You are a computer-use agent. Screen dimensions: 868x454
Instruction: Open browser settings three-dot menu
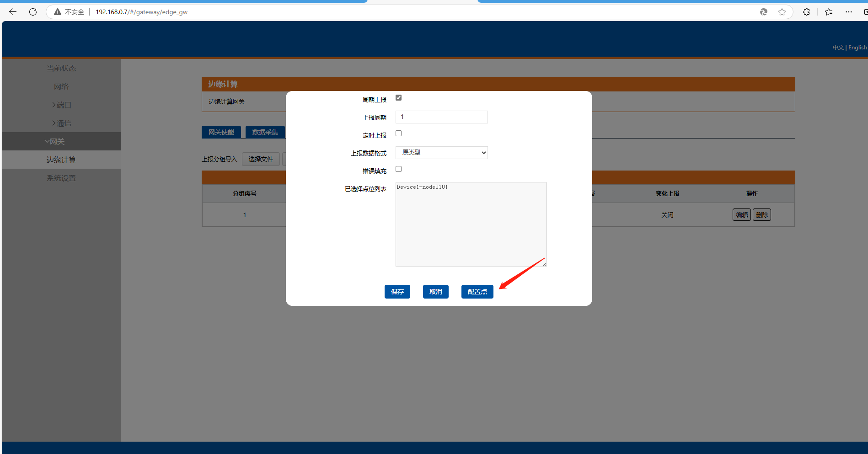pos(849,12)
